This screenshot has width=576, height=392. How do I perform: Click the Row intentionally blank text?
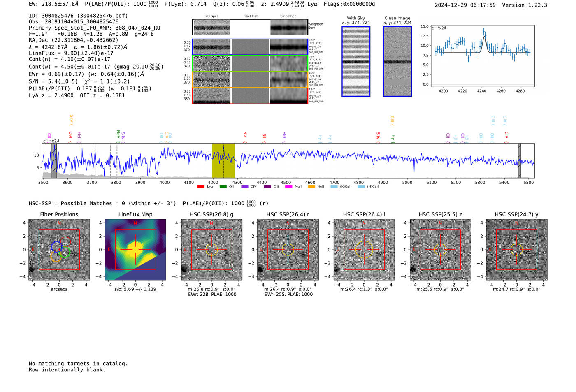coord(67,370)
